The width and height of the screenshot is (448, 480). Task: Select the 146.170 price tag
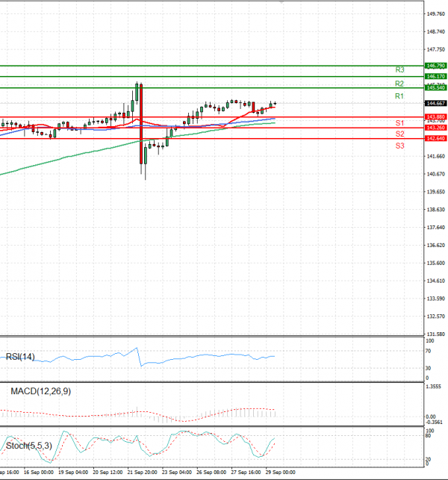click(x=435, y=76)
